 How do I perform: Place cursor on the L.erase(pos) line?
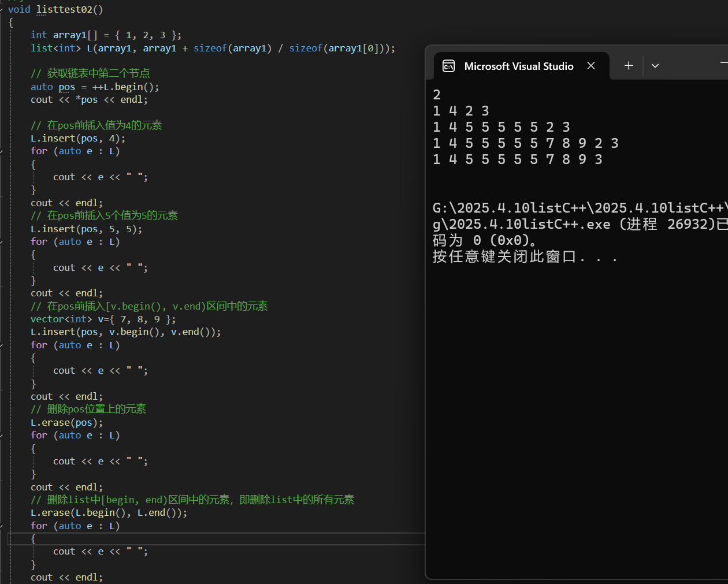66,423
